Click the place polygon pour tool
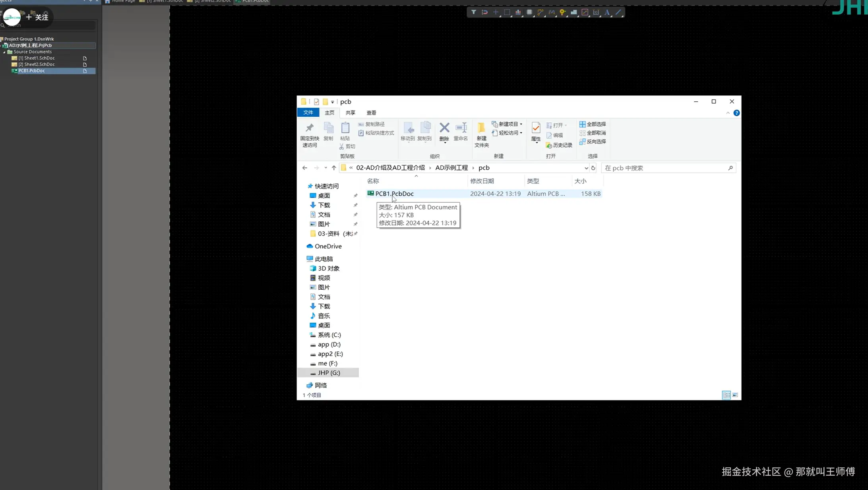Screen dimensions: 868x490 (x=574, y=12)
